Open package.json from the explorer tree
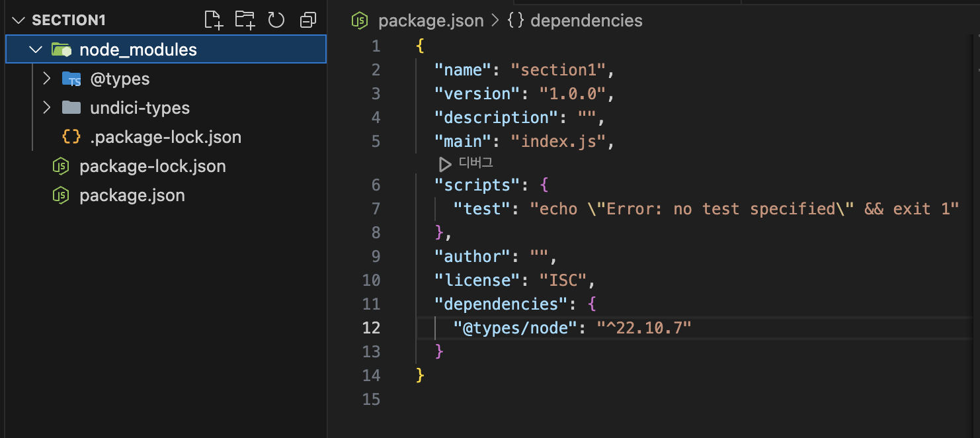This screenshot has width=980, height=438. 132,195
